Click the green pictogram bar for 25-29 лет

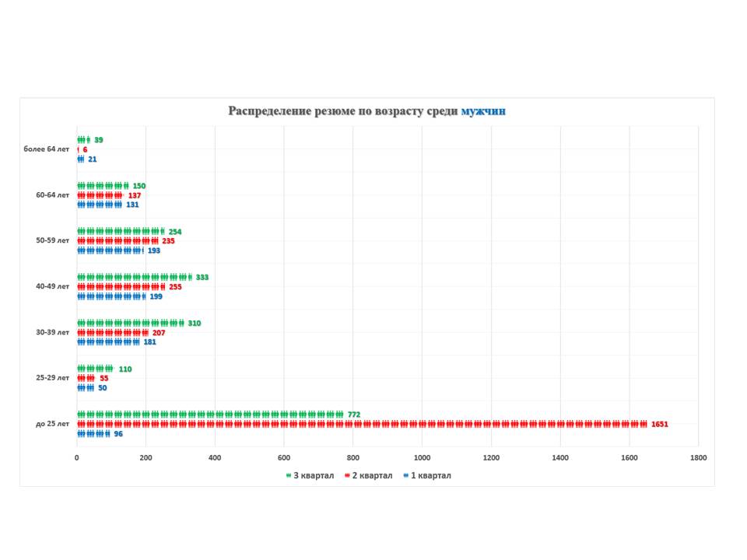pyautogui.click(x=95, y=369)
